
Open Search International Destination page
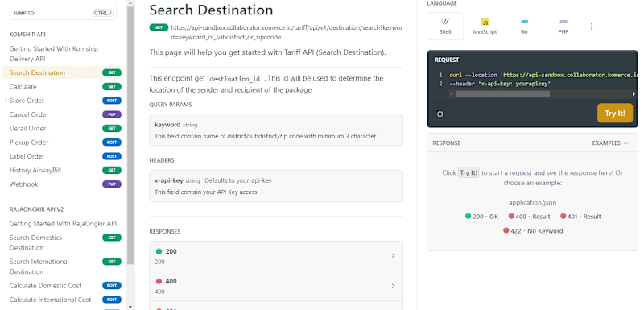[x=63, y=267]
